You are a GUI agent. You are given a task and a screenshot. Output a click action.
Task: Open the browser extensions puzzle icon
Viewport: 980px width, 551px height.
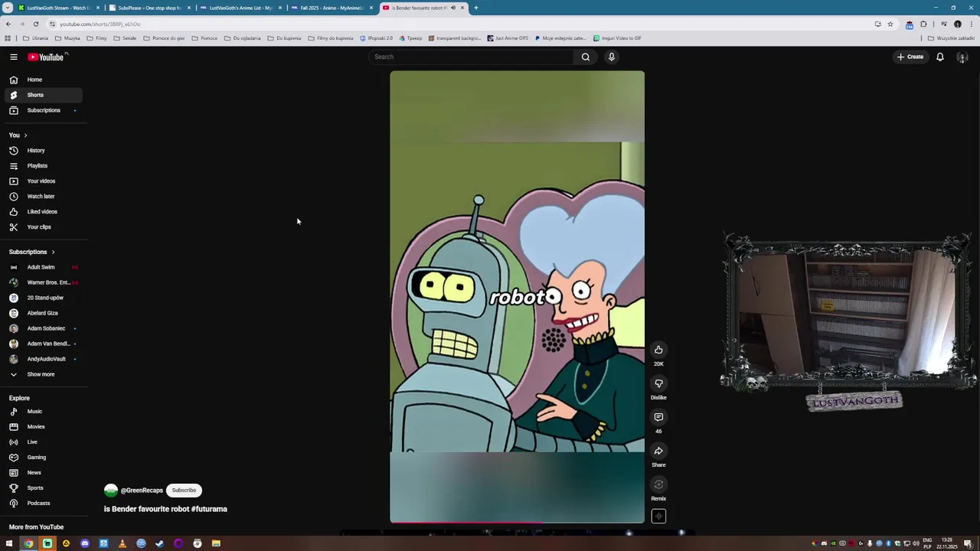coord(923,24)
